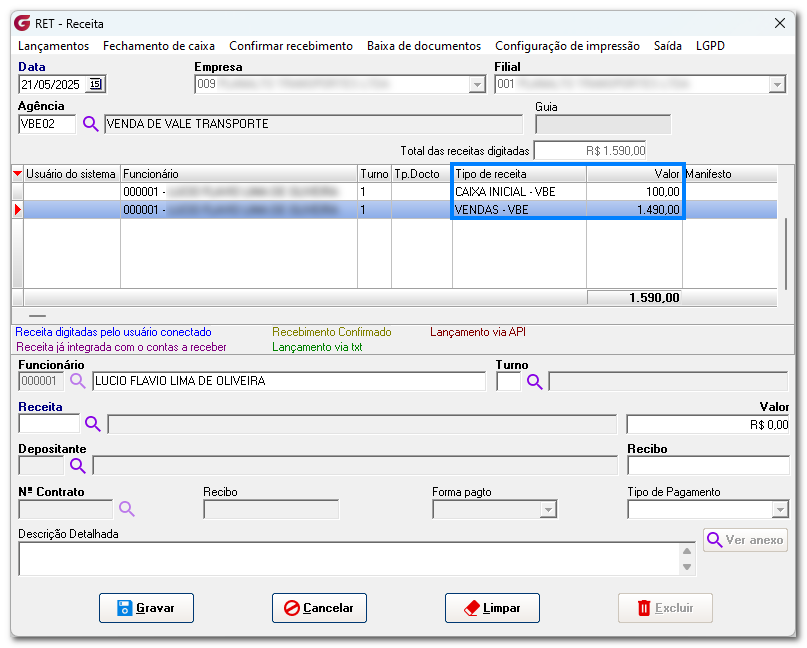Click the grid vertical scrollbar
This screenshot has width=807, height=648.
click(x=786, y=254)
